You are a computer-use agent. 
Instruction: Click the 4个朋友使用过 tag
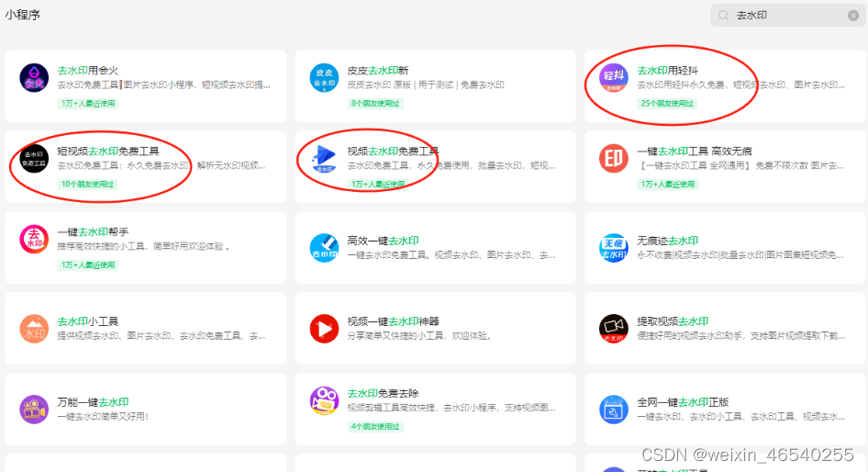[374, 427]
